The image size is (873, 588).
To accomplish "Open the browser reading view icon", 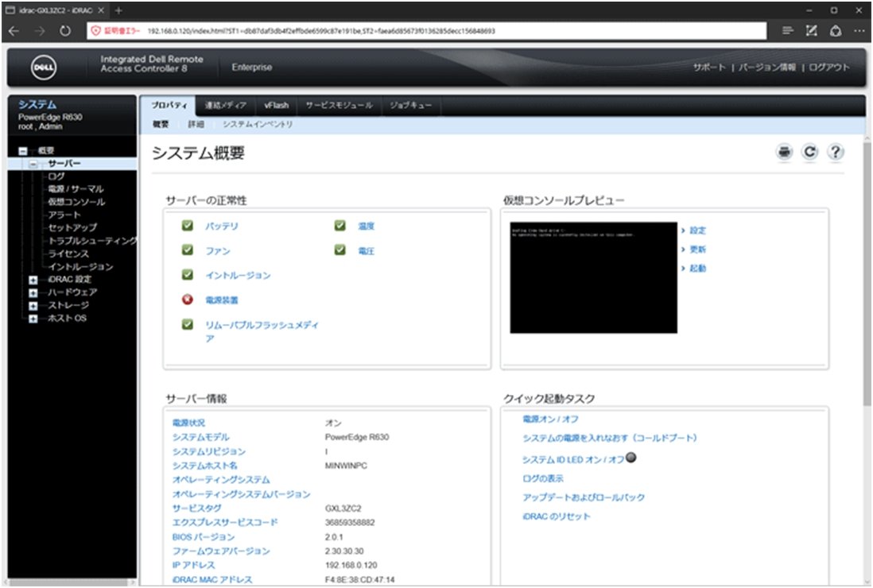I will pos(787,31).
